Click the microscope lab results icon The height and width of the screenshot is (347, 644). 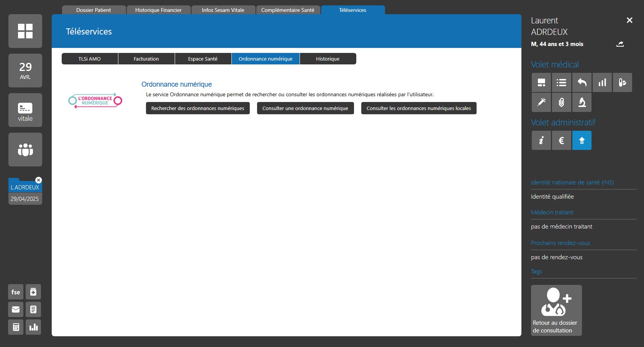tap(582, 102)
